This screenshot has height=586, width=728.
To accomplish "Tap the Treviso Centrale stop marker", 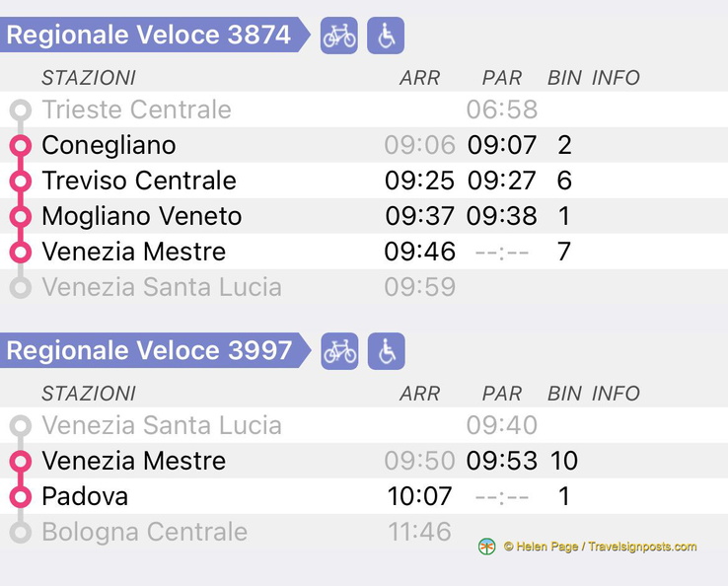I will [20, 182].
